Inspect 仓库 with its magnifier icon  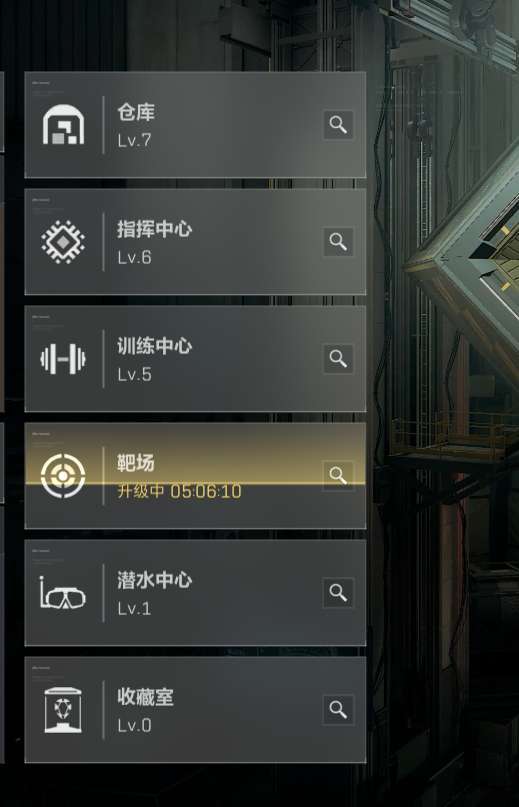click(338, 125)
